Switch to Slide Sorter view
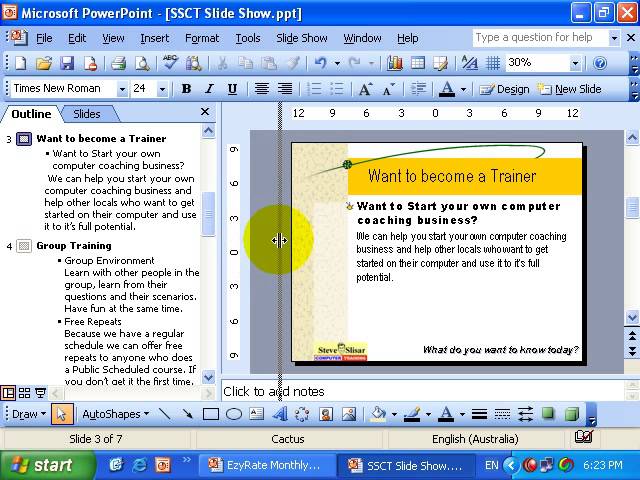 coord(24,393)
